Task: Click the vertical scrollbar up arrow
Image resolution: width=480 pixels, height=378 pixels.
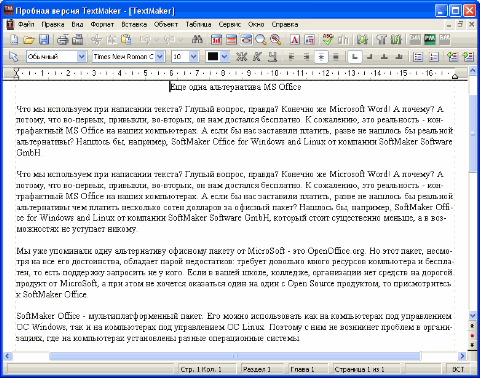Action: (472, 70)
